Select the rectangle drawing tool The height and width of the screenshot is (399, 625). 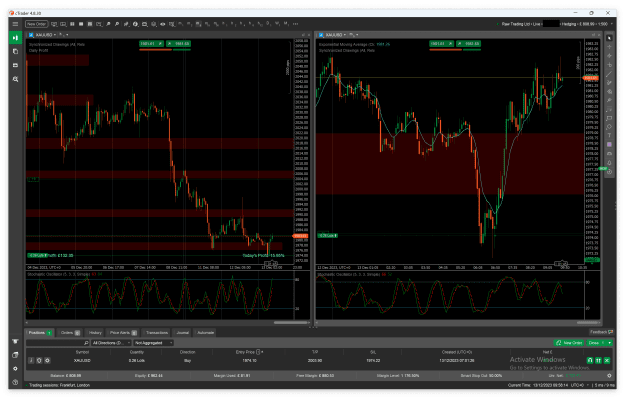tap(609, 118)
